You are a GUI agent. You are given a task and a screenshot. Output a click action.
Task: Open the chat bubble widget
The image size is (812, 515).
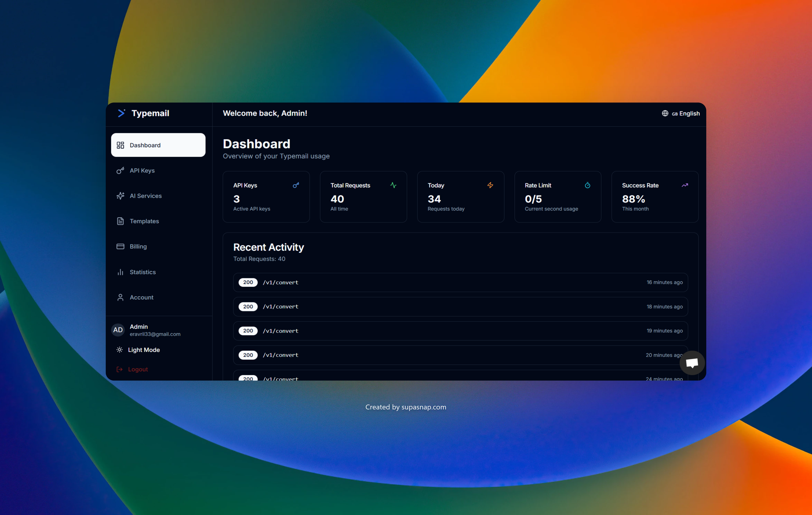[x=692, y=363]
